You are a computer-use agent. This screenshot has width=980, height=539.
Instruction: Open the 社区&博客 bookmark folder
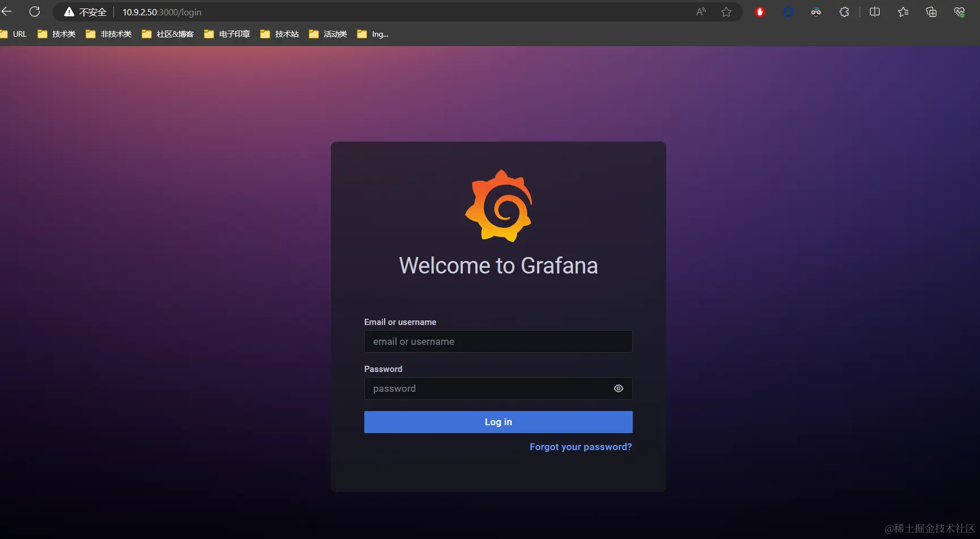[168, 34]
